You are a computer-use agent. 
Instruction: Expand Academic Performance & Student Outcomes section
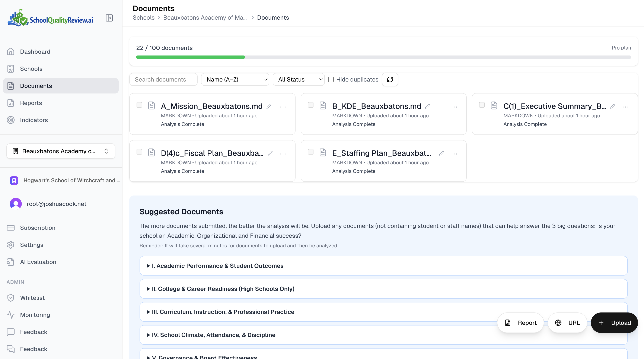(217, 266)
